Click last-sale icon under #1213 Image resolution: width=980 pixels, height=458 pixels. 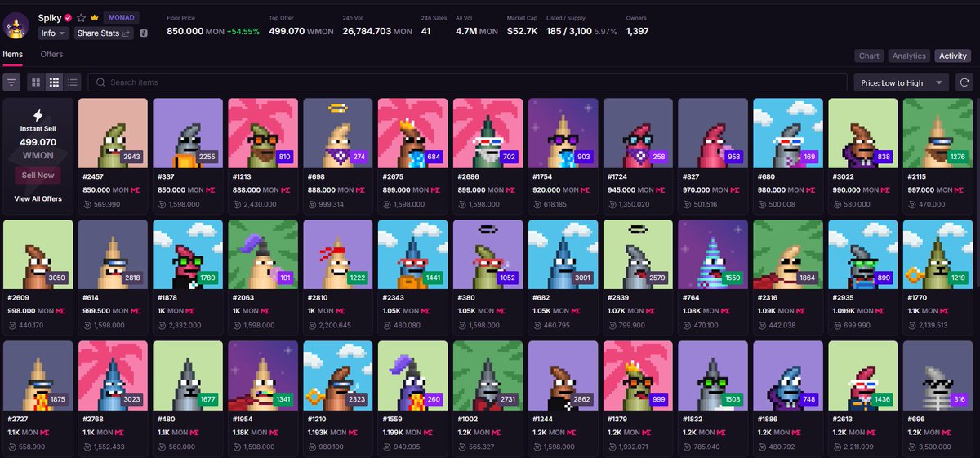point(236,204)
